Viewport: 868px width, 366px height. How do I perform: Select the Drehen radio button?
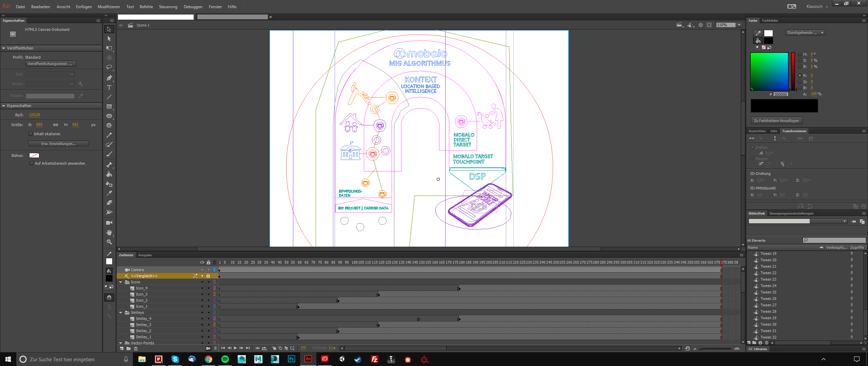coord(752,147)
